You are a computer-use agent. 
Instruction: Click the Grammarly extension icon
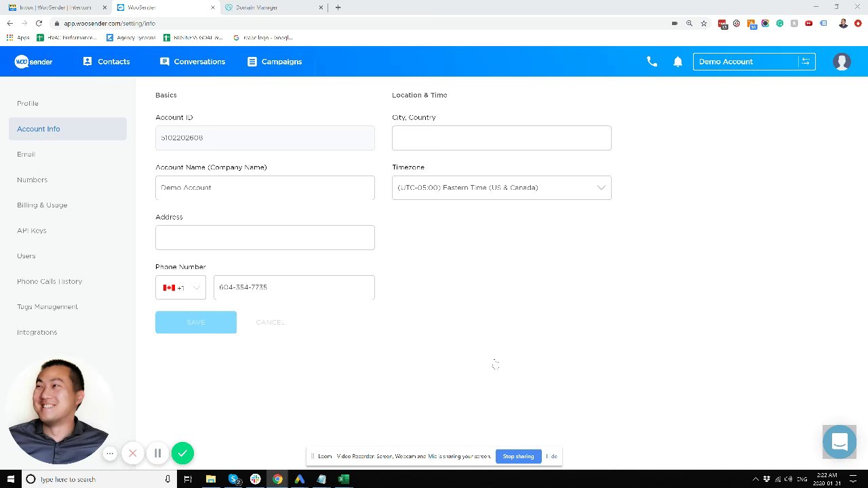point(780,23)
